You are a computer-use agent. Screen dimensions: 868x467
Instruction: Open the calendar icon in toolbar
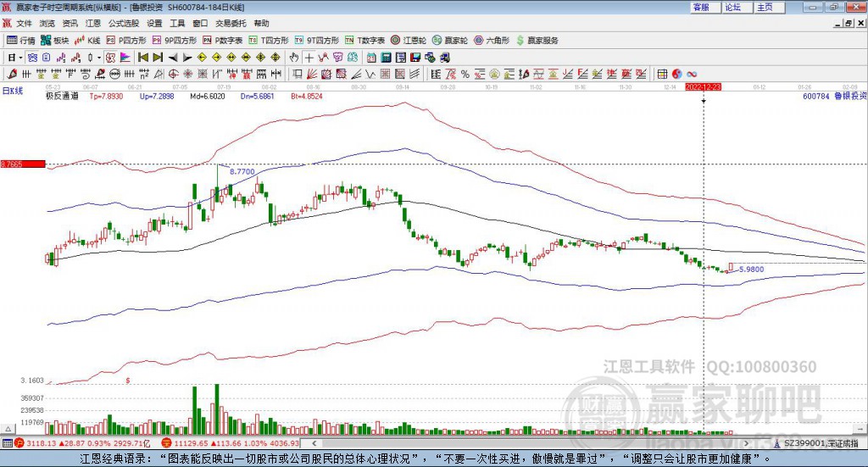point(371,58)
